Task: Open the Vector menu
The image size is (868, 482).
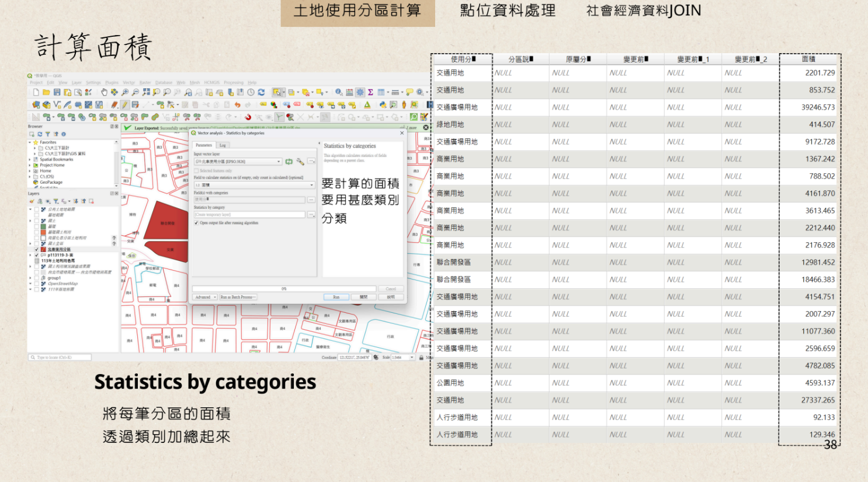Action: [129, 83]
